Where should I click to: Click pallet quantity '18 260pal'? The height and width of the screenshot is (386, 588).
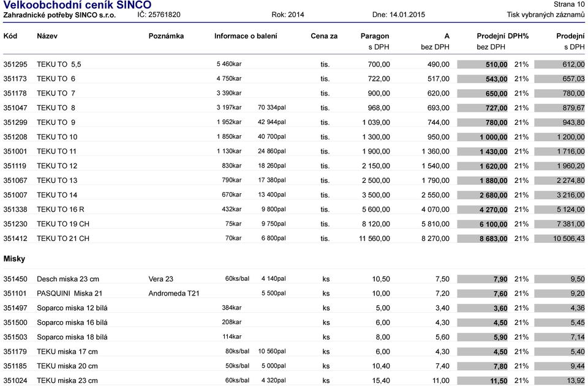coord(272,166)
